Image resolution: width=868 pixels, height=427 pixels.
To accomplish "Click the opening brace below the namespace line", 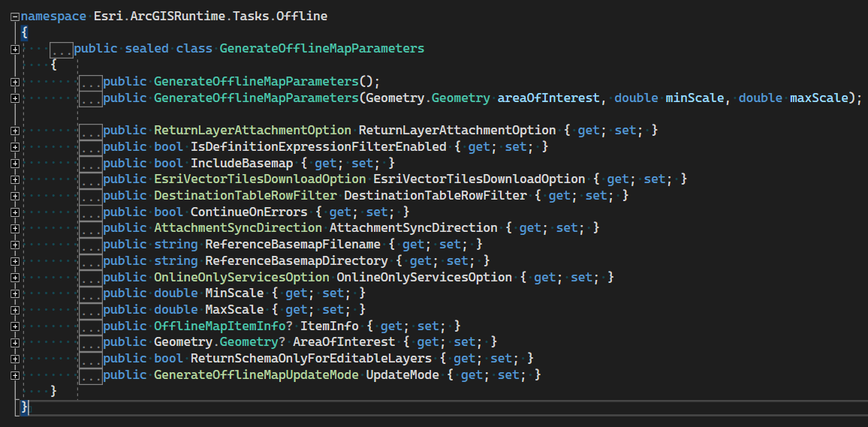I will (x=24, y=33).
